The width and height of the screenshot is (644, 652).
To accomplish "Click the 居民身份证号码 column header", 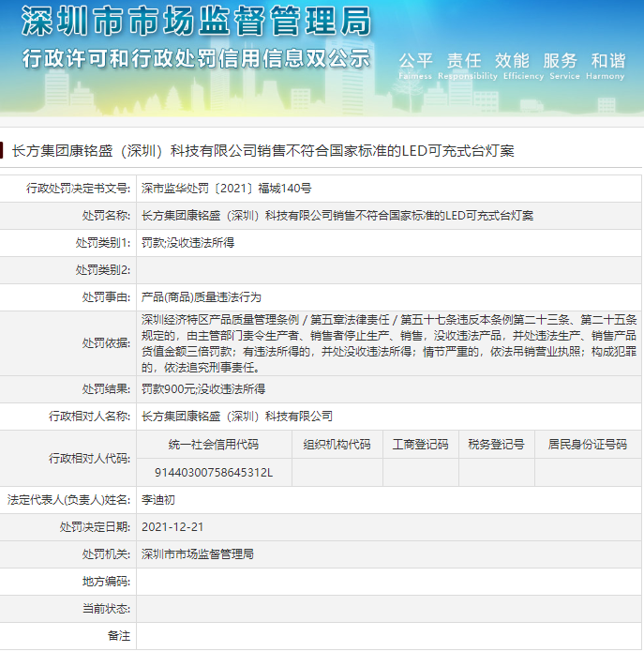I will click(588, 445).
